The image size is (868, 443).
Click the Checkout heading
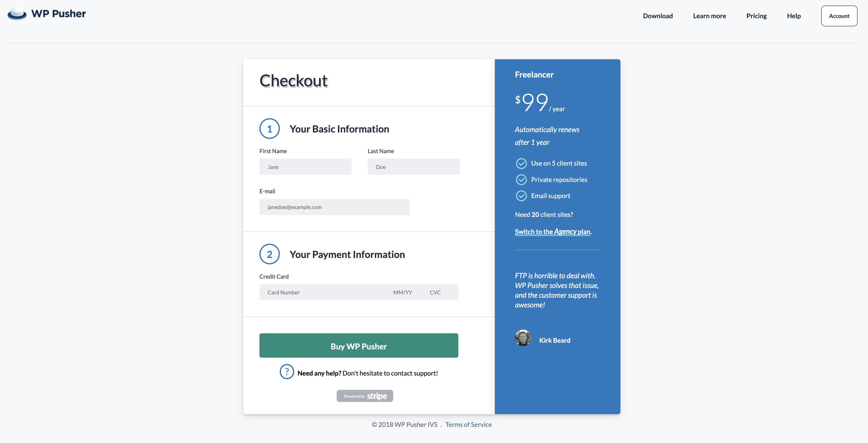click(x=293, y=81)
